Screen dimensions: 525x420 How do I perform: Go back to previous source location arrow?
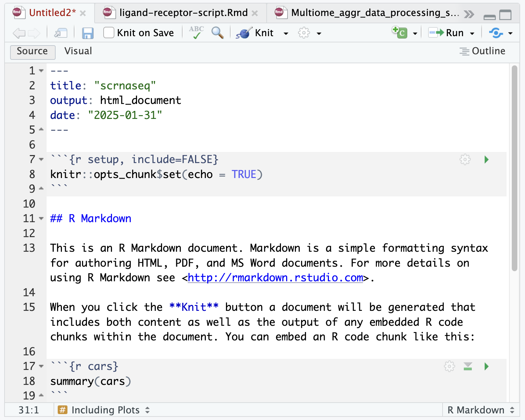click(x=19, y=33)
